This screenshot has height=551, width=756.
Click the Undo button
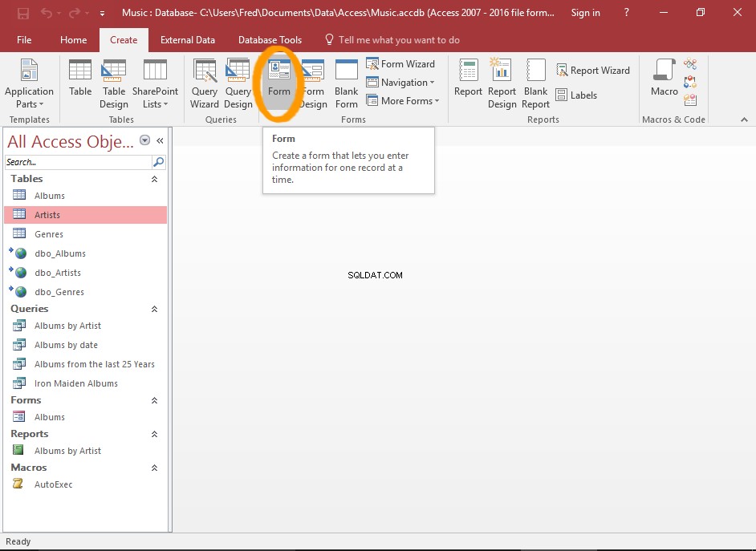coord(47,13)
